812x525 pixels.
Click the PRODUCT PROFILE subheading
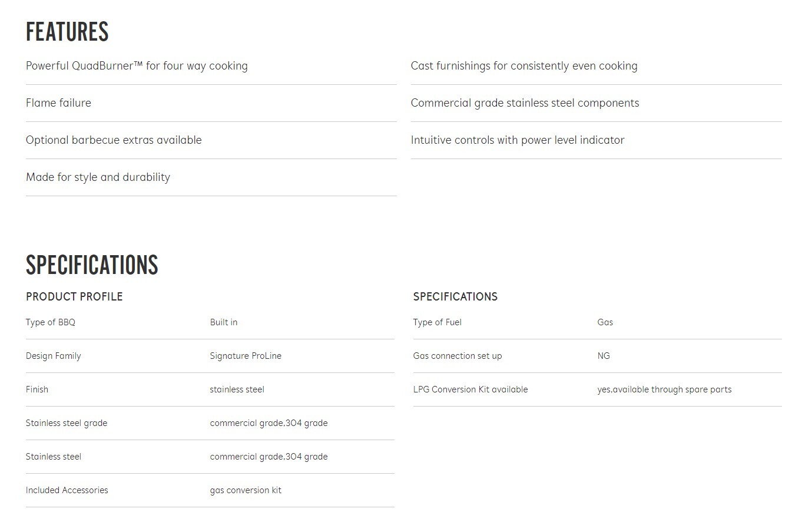[x=74, y=297]
